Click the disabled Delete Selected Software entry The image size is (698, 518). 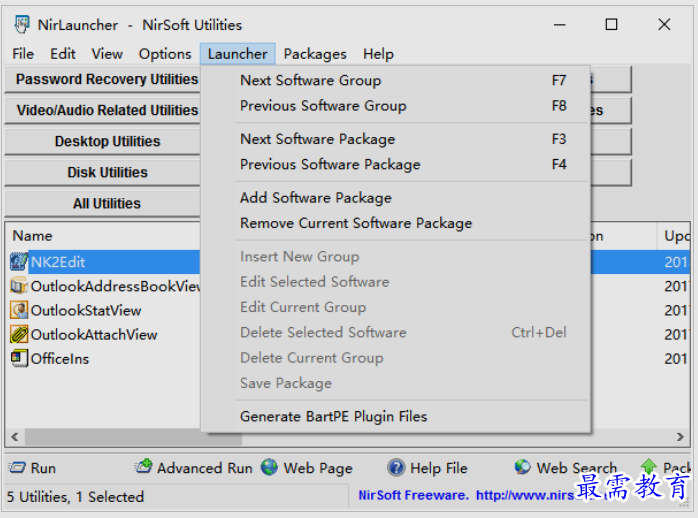pyautogui.click(x=396, y=333)
